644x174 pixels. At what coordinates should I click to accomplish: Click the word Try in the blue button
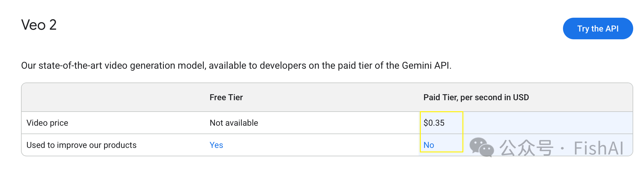coord(583,29)
